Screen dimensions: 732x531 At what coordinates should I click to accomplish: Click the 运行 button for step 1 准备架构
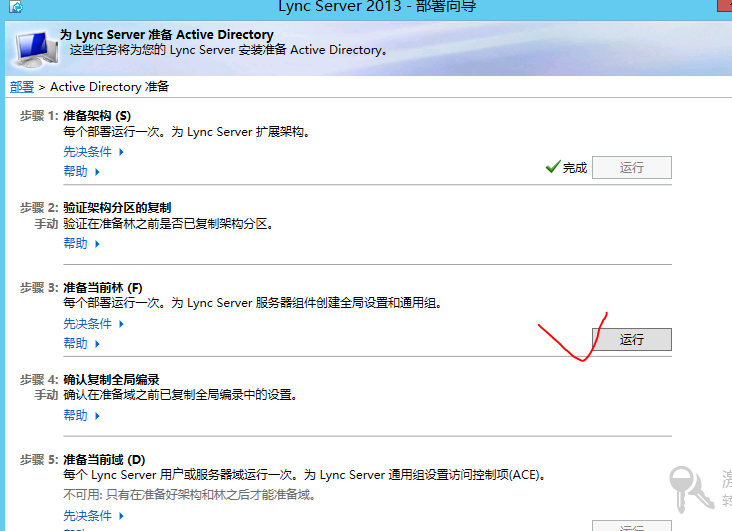632,167
